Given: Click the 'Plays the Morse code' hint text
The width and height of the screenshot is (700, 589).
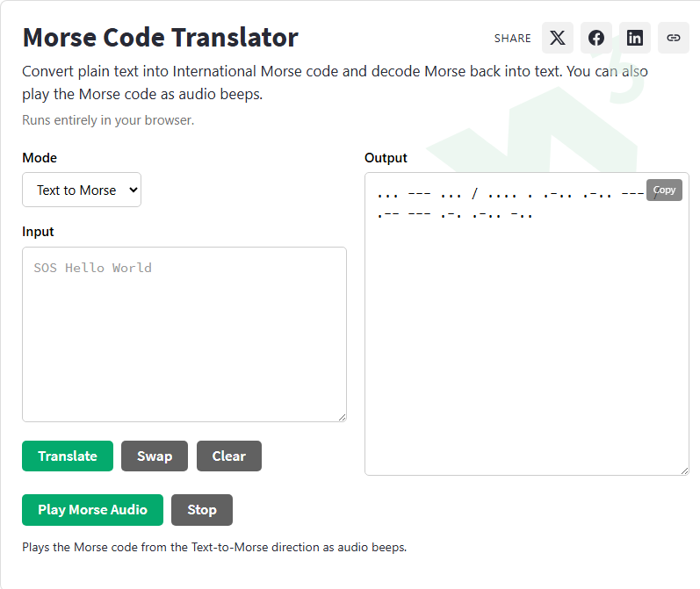Looking at the screenshot, I should [214, 547].
